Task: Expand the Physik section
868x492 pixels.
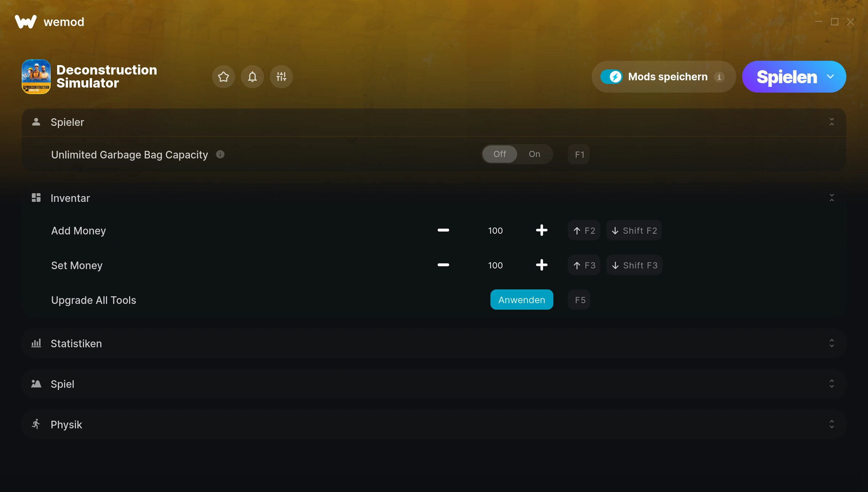Action: 434,424
